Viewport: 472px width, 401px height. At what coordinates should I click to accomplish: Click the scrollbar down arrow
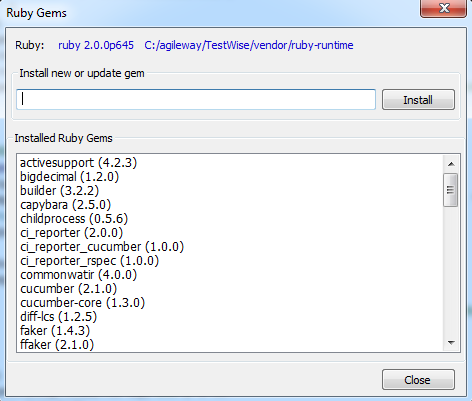coord(451,343)
